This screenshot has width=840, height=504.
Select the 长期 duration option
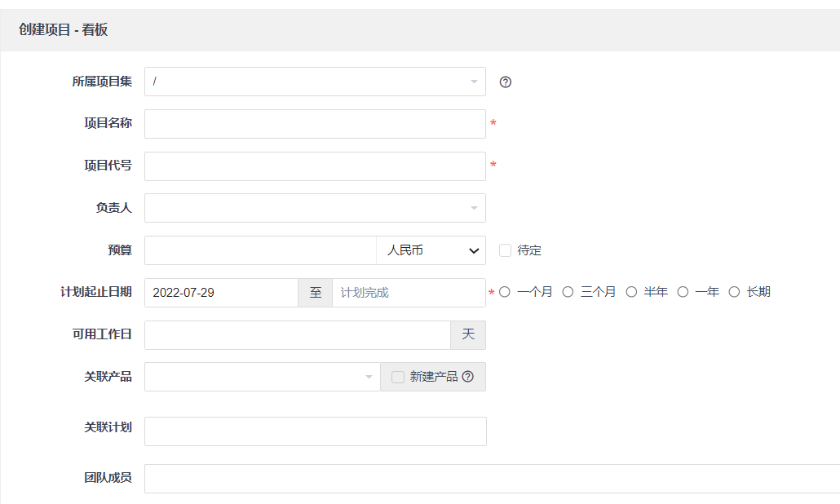pyautogui.click(x=734, y=292)
